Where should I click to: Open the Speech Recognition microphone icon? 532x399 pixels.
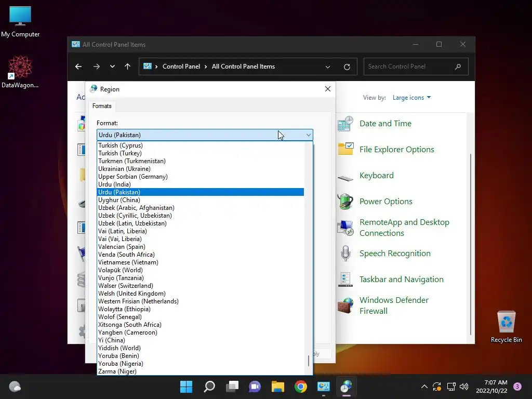click(345, 254)
